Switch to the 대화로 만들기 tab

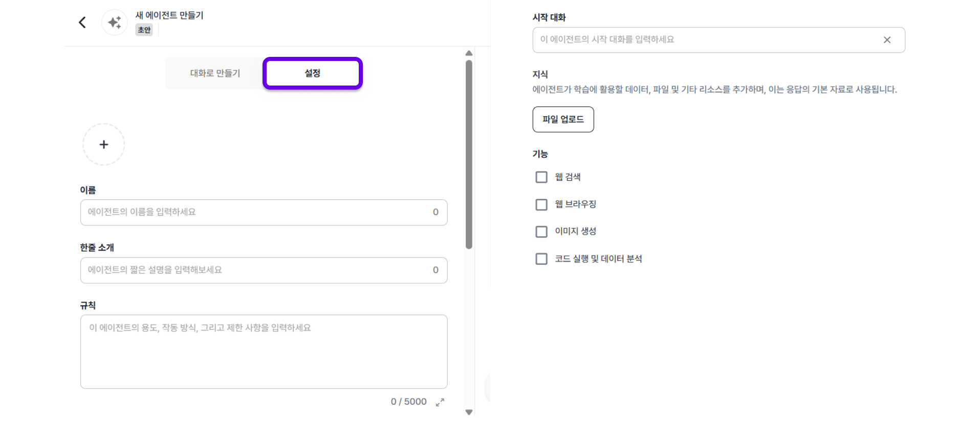point(215,73)
